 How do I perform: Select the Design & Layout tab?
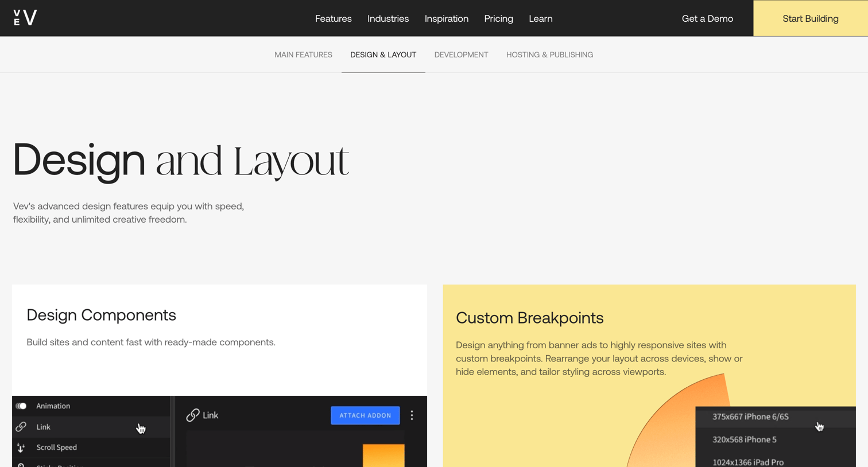[383, 55]
